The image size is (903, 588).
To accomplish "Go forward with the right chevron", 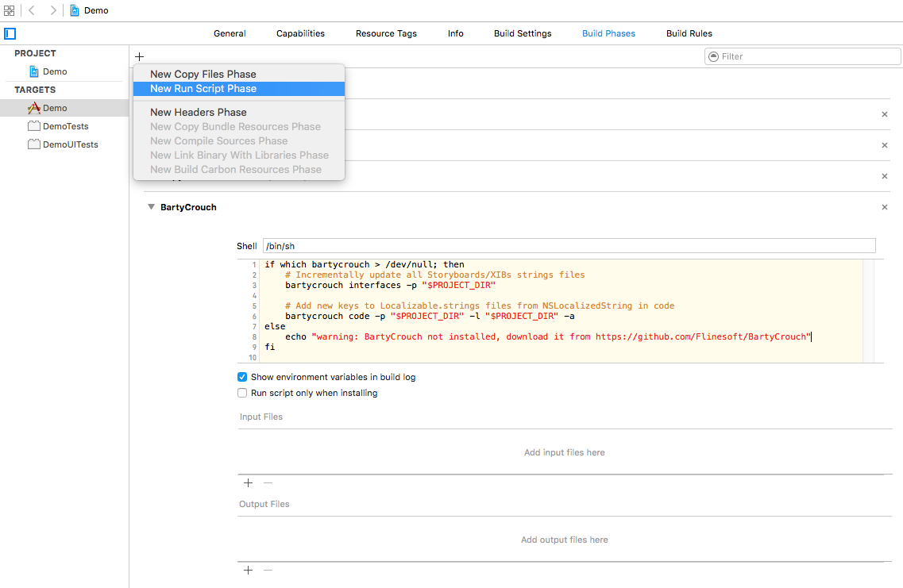I will pyautogui.click(x=53, y=10).
